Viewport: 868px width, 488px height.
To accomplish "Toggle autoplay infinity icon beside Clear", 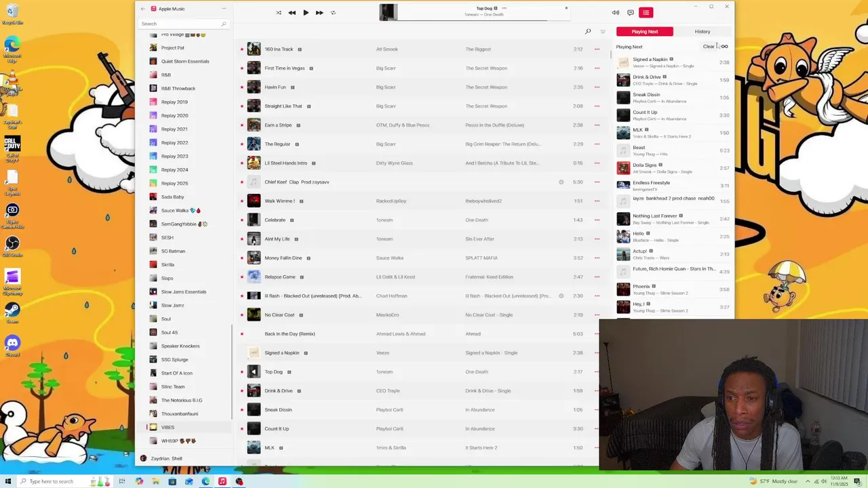I will (x=724, y=47).
